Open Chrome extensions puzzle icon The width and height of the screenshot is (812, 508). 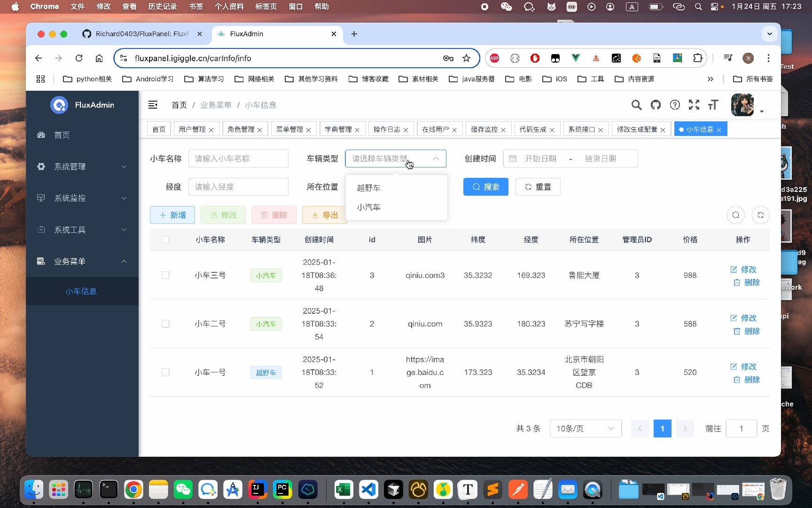point(698,58)
